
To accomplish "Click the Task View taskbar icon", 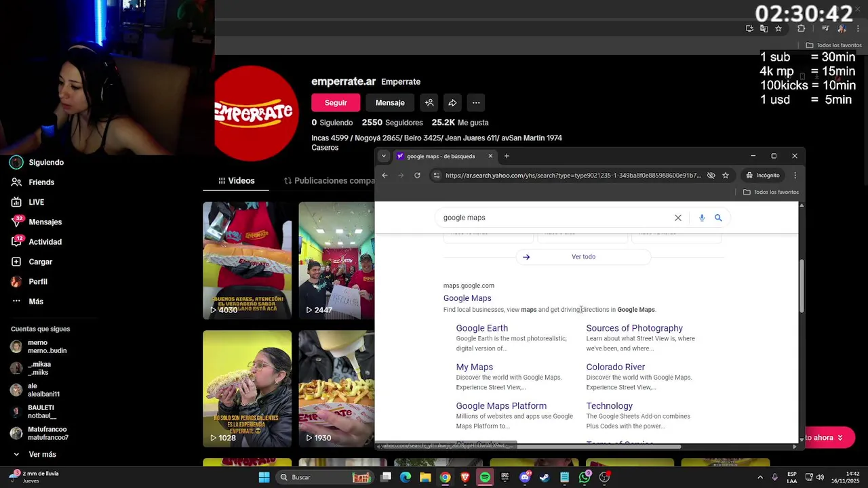I will click(x=386, y=477).
